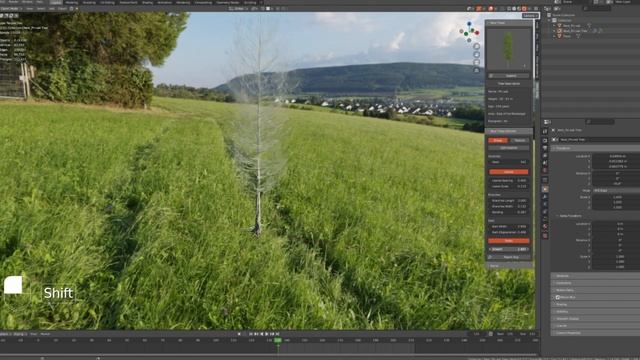
Task: Open the Tool properties tab icon
Action: point(545,131)
